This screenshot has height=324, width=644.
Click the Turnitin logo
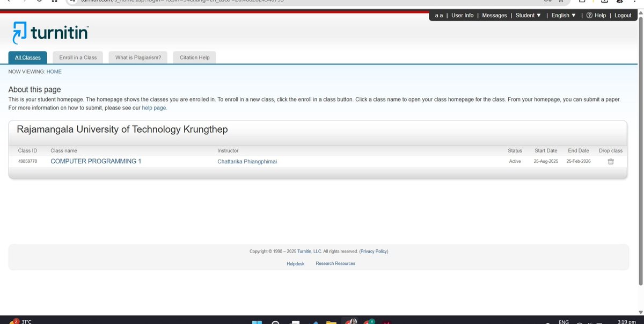(50, 33)
